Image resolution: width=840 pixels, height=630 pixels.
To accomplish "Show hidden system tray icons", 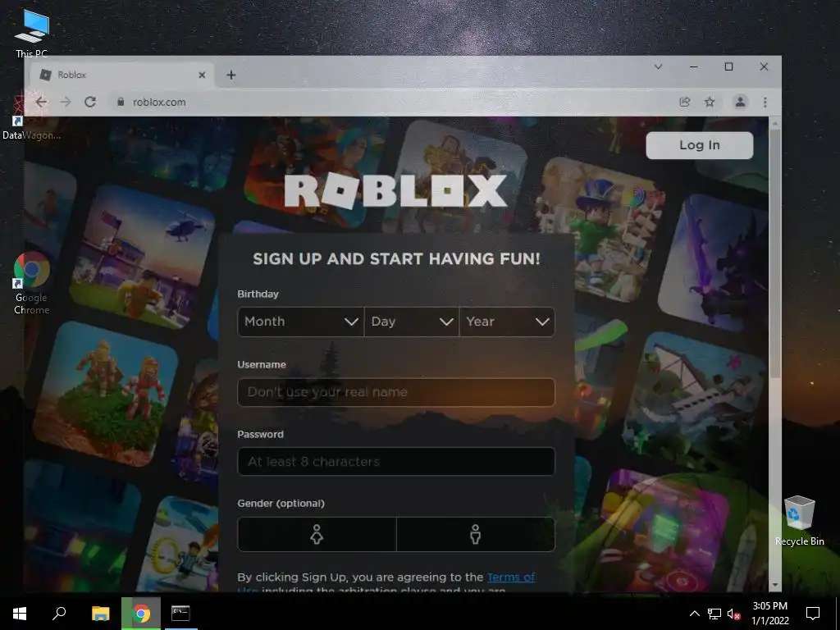I will tap(694, 614).
